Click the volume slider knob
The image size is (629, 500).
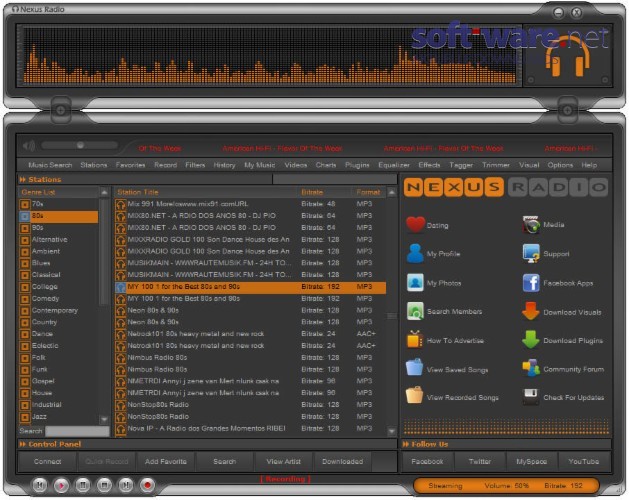(x=80, y=145)
